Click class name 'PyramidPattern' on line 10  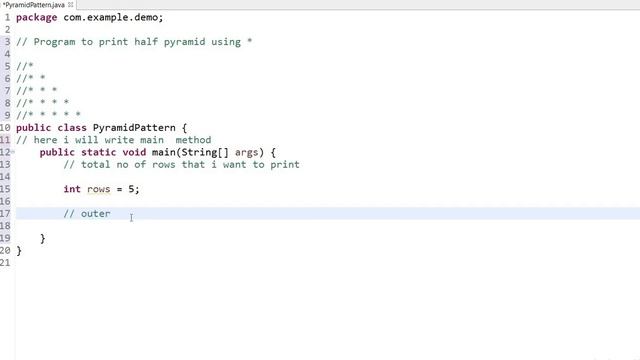point(134,128)
